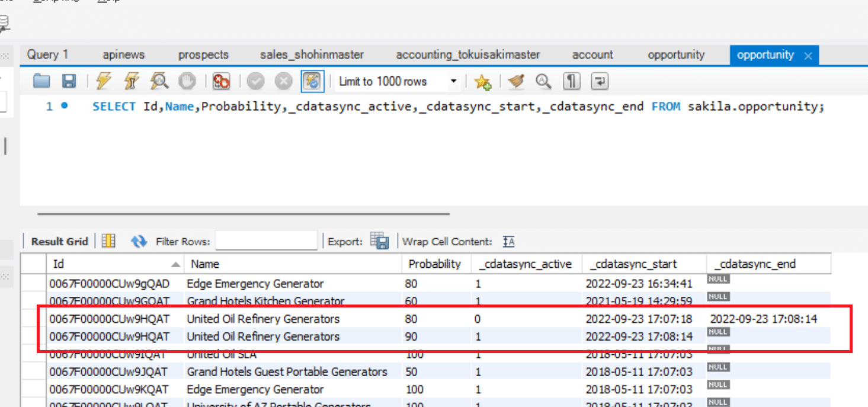
Task: Click the line 1 marker dot
Action: tap(64, 106)
